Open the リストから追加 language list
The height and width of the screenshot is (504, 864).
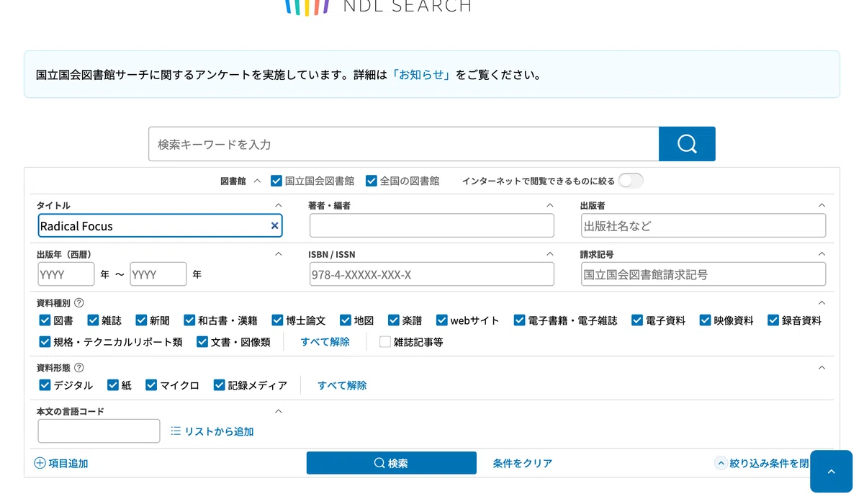click(x=212, y=431)
